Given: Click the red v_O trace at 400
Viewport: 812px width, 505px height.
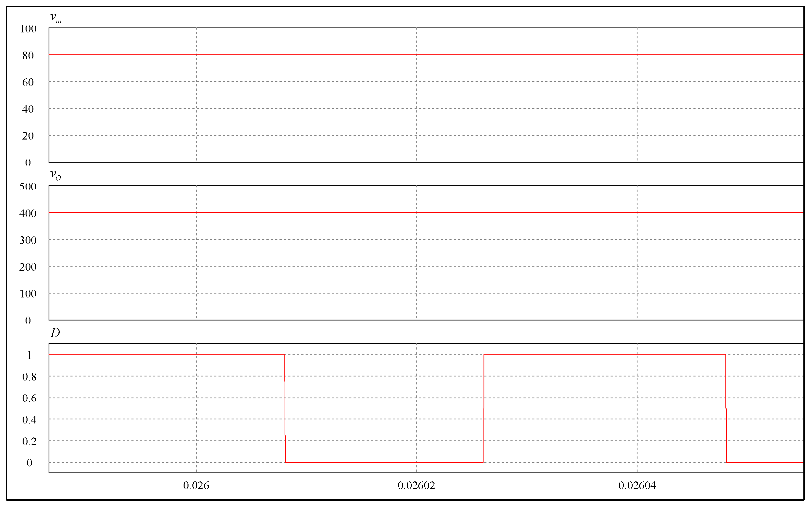Looking at the screenshot, I should [x=301, y=212].
